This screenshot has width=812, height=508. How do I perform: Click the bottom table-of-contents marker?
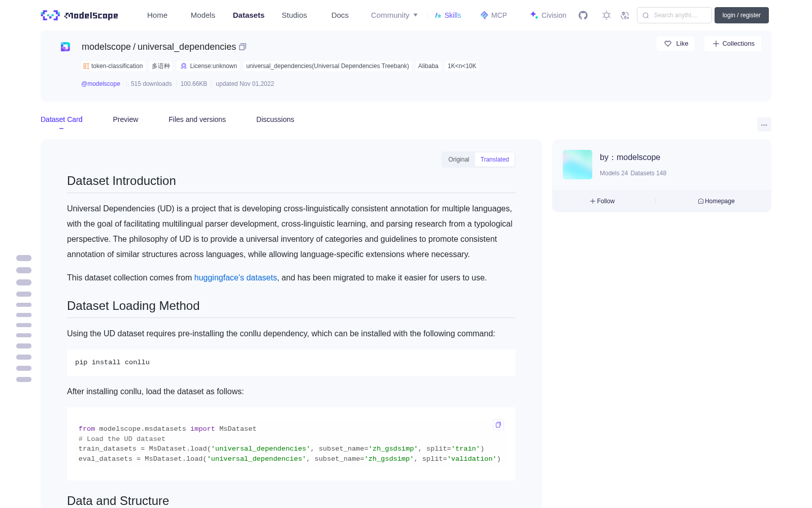tap(24, 379)
